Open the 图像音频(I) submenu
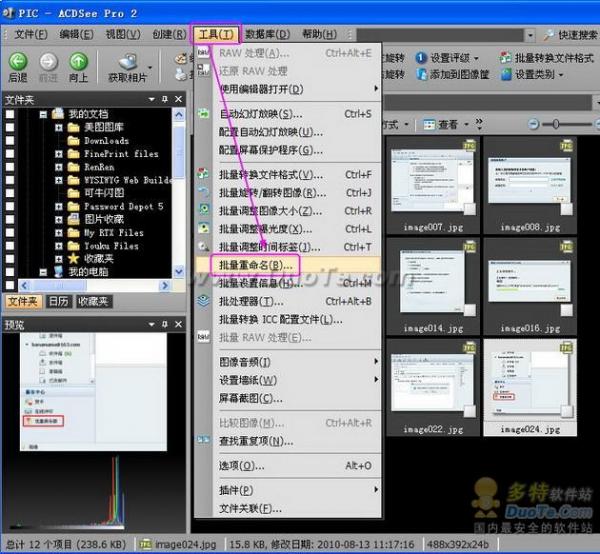 click(x=288, y=362)
